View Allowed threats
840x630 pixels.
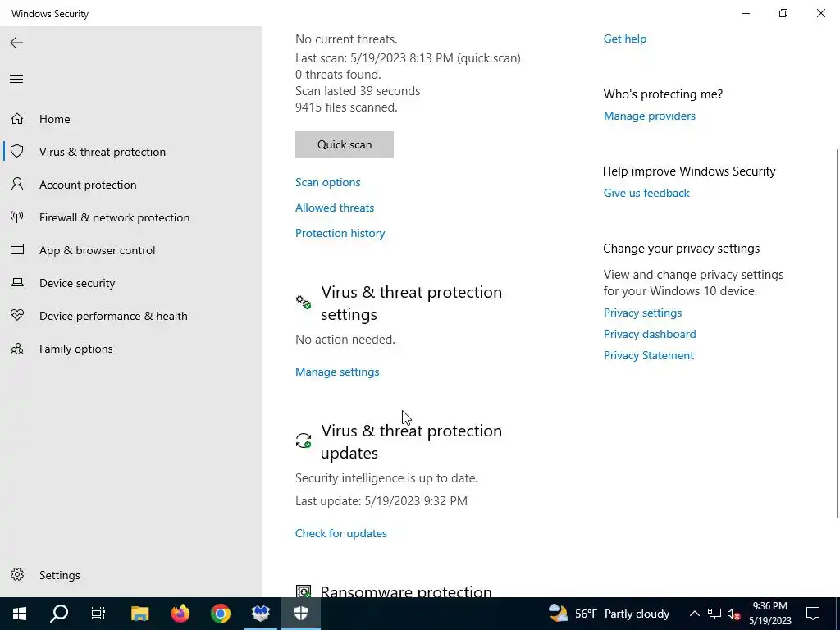coord(335,208)
